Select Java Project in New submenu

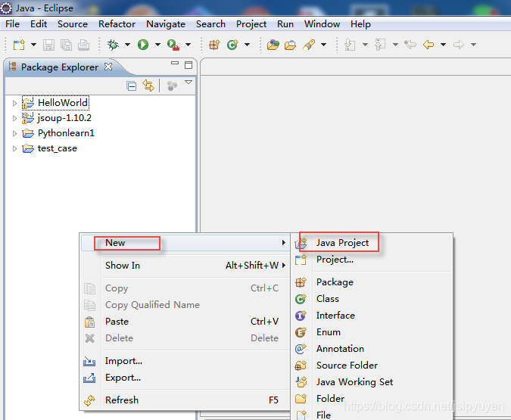372,243
